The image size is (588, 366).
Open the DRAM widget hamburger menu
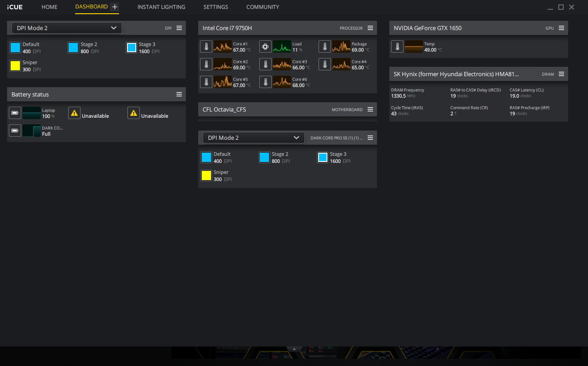tap(561, 74)
